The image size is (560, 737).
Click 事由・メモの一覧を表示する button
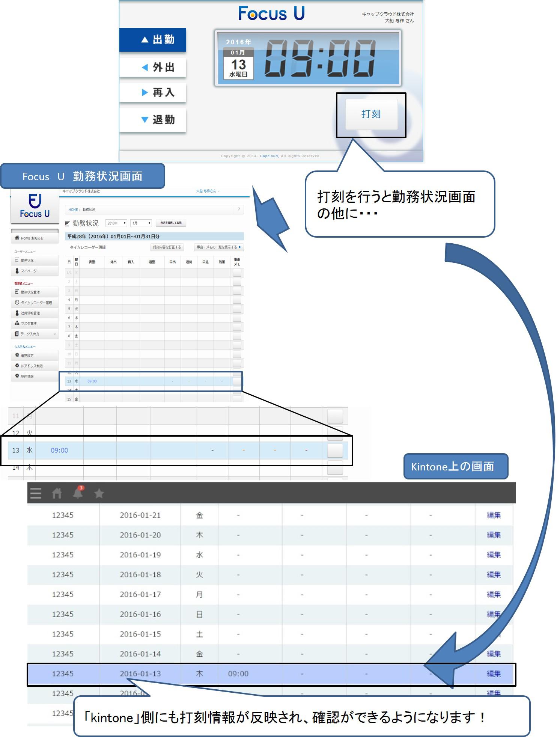(219, 247)
